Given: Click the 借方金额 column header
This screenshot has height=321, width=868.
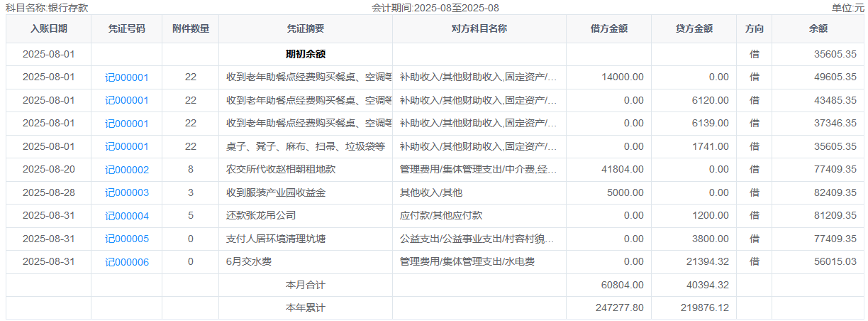Looking at the screenshot, I should pos(609,29).
